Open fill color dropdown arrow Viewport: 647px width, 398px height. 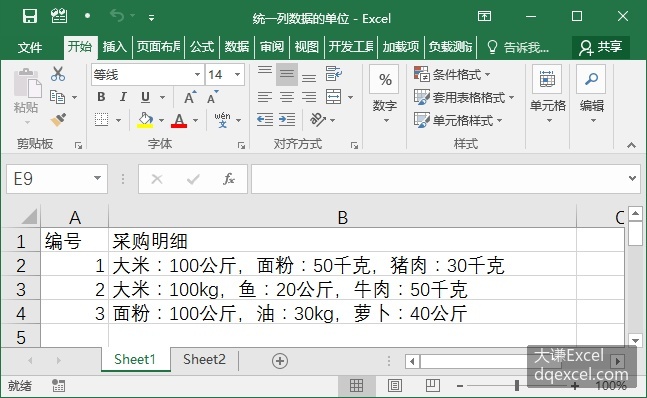(161, 120)
